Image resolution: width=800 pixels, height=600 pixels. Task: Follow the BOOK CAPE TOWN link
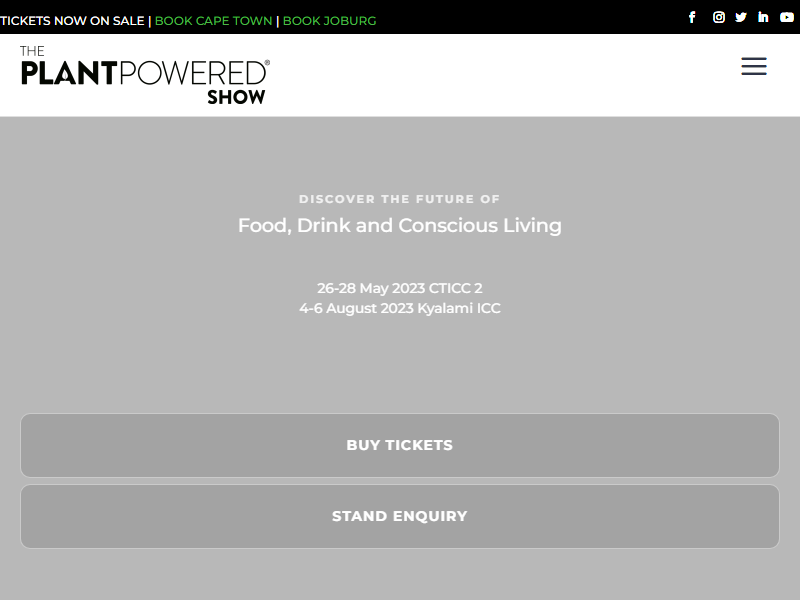pos(213,21)
